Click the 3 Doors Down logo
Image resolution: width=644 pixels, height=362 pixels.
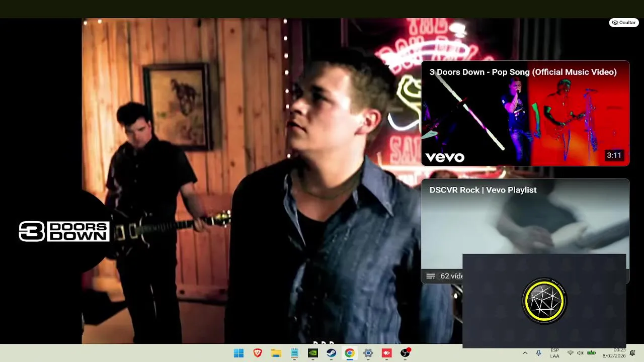[x=64, y=231]
